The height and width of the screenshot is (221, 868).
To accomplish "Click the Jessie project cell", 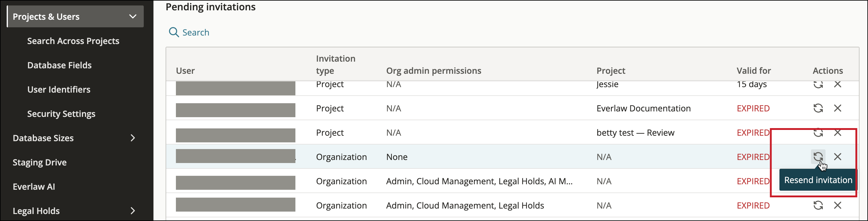I will pyautogui.click(x=607, y=84).
